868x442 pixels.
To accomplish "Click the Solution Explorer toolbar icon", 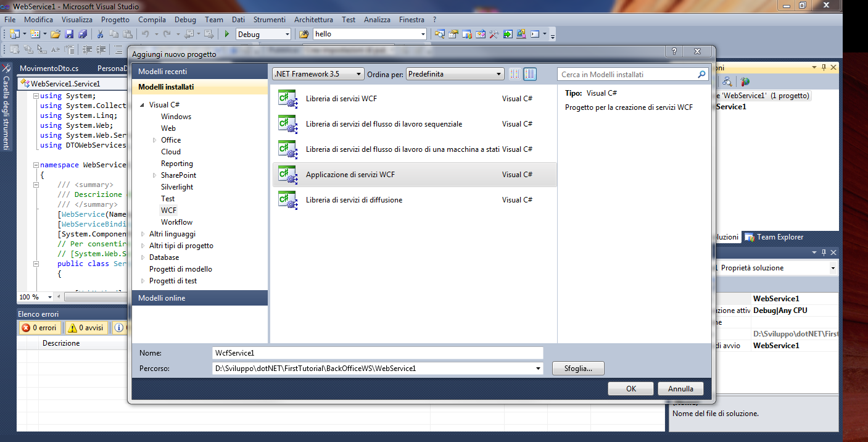I will (x=439, y=34).
